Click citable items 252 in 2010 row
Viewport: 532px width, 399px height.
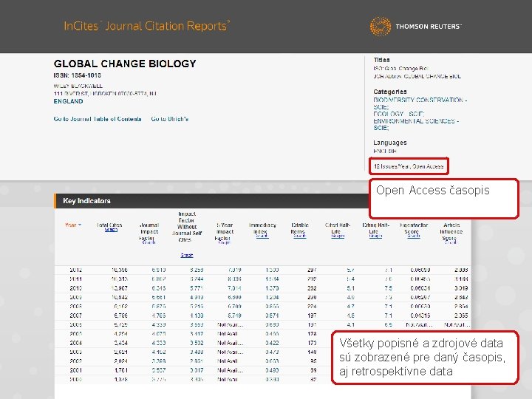[312, 288]
